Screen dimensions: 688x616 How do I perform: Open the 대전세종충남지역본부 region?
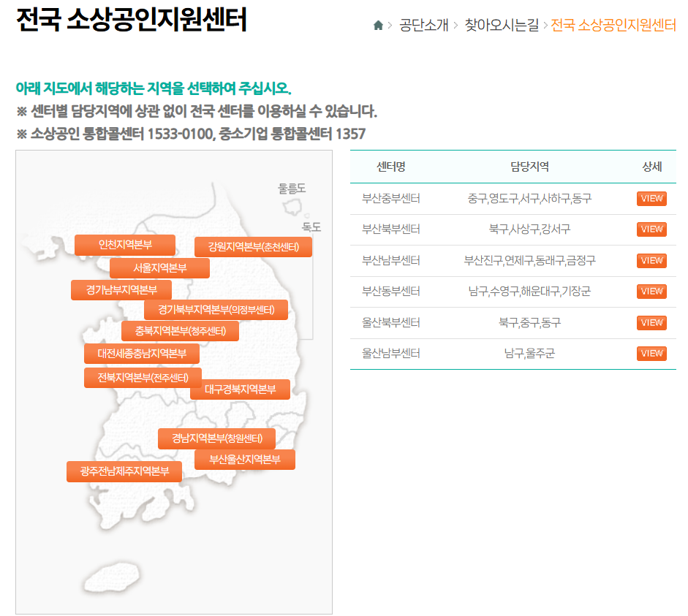(x=143, y=353)
